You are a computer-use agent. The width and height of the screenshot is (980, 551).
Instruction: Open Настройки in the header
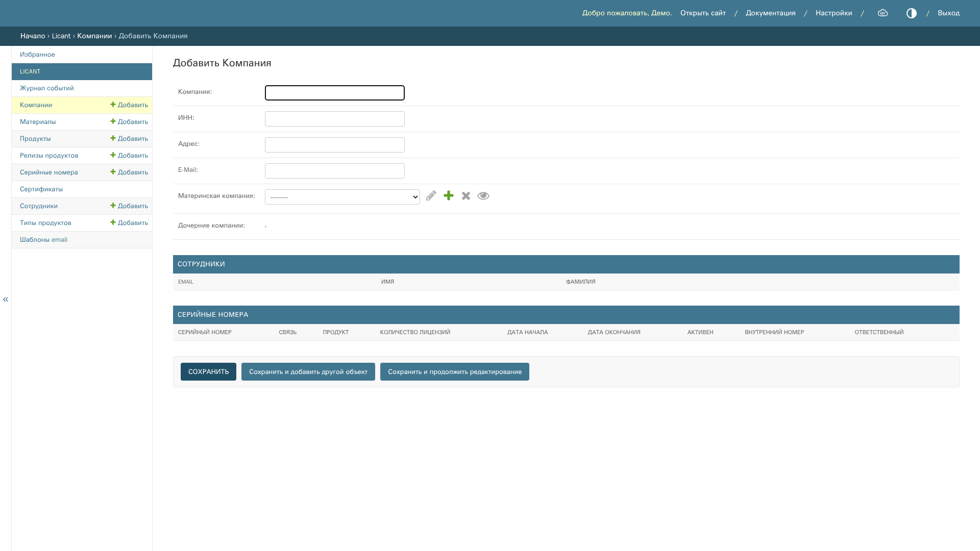point(834,13)
